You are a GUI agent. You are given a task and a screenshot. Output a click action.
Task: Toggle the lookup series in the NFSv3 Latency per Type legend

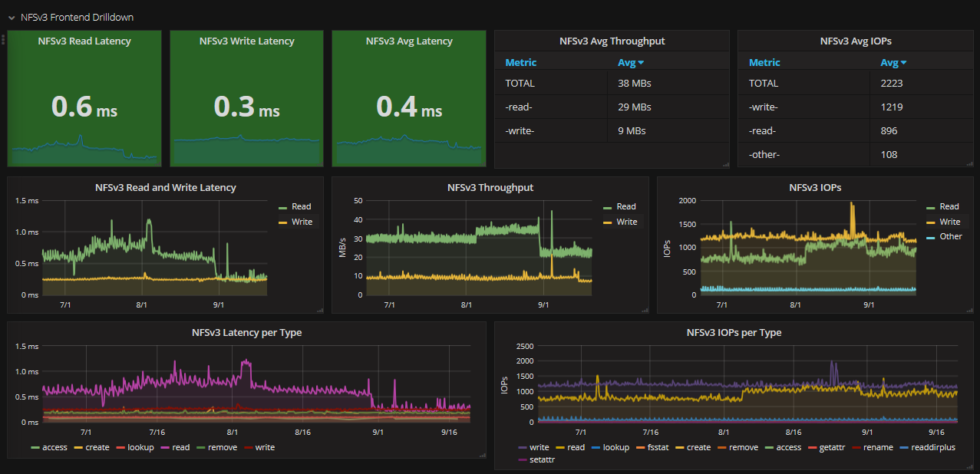pos(140,447)
